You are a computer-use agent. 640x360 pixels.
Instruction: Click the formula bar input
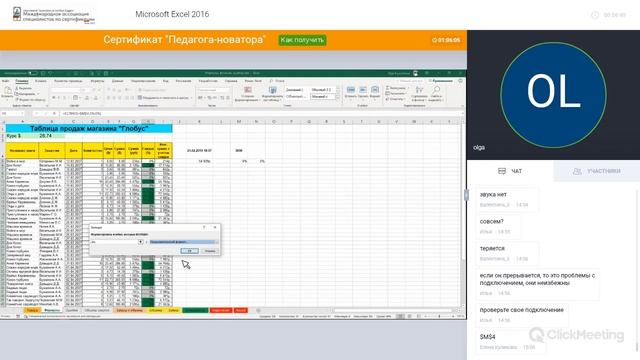[261, 113]
